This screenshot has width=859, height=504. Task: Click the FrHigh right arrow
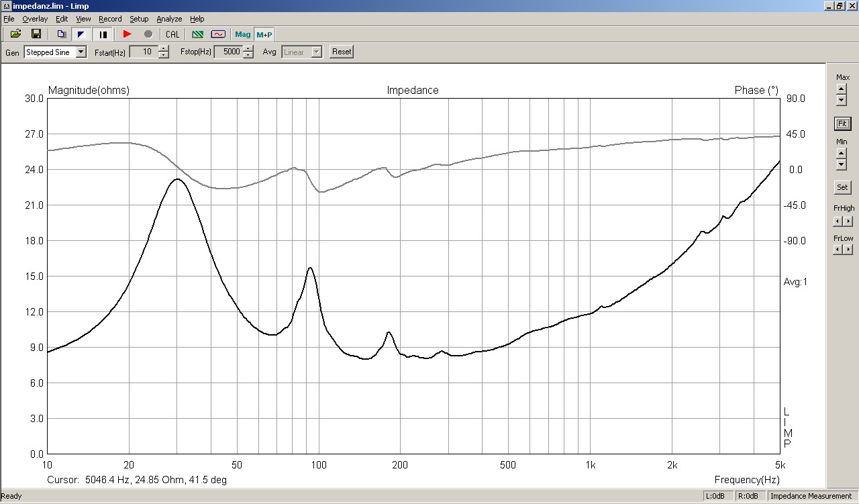[848, 221]
